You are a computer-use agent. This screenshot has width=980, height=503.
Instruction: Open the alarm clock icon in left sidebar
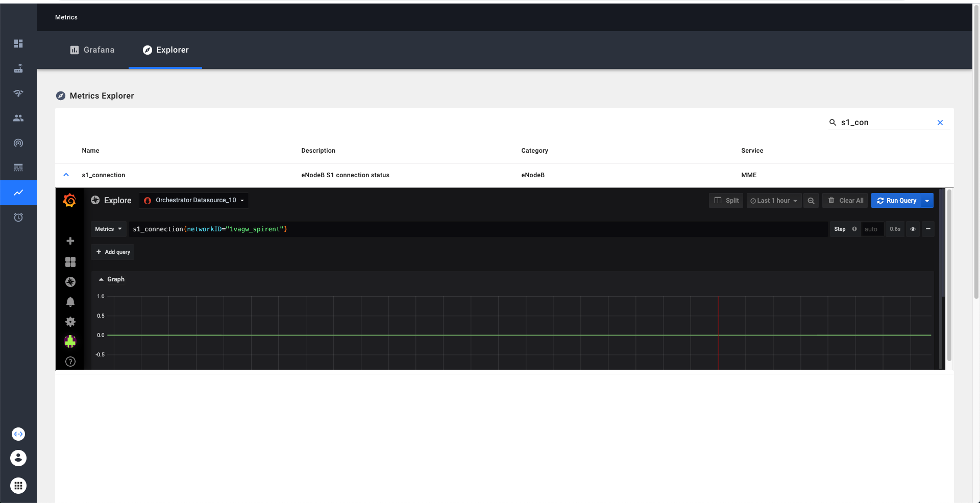point(18,218)
